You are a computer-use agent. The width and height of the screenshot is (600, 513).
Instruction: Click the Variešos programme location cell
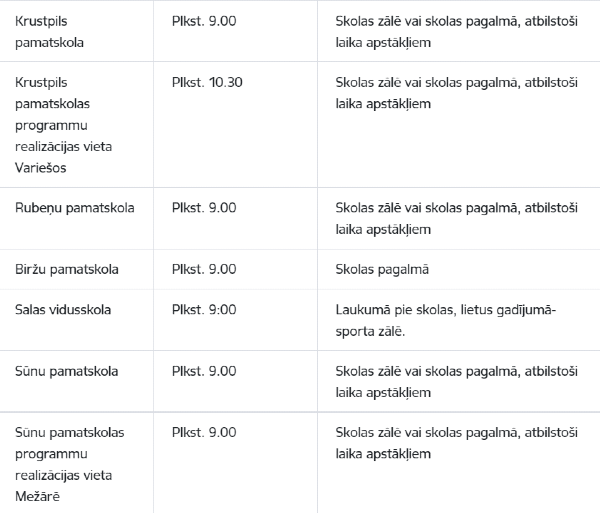point(64,125)
